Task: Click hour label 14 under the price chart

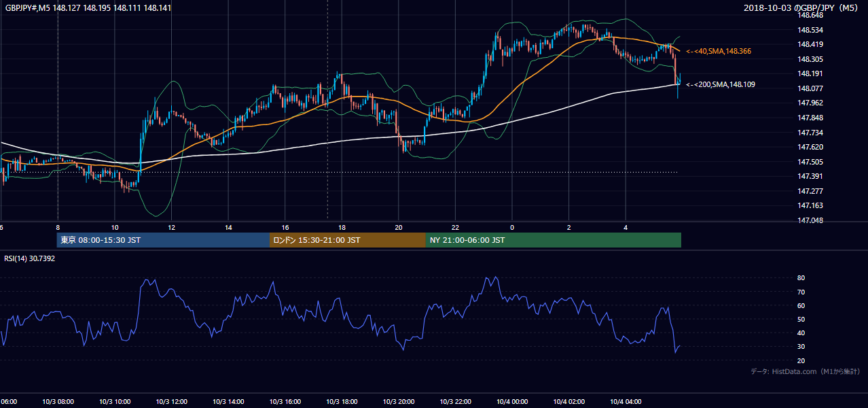Action: [x=228, y=228]
